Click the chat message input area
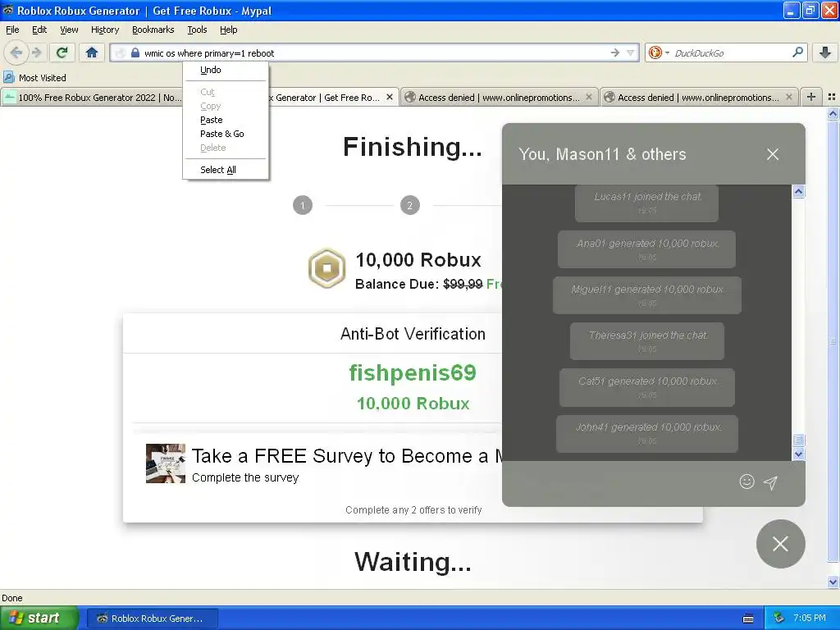The height and width of the screenshot is (630, 840). (622, 482)
